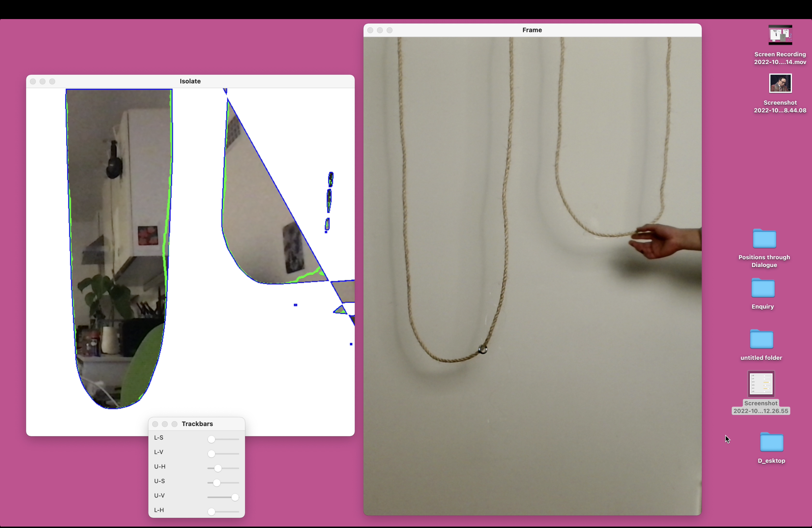Open Screenshot 2022-10...12.26.55 file
The width and height of the screenshot is (812, 528).
tap(761, 384)
